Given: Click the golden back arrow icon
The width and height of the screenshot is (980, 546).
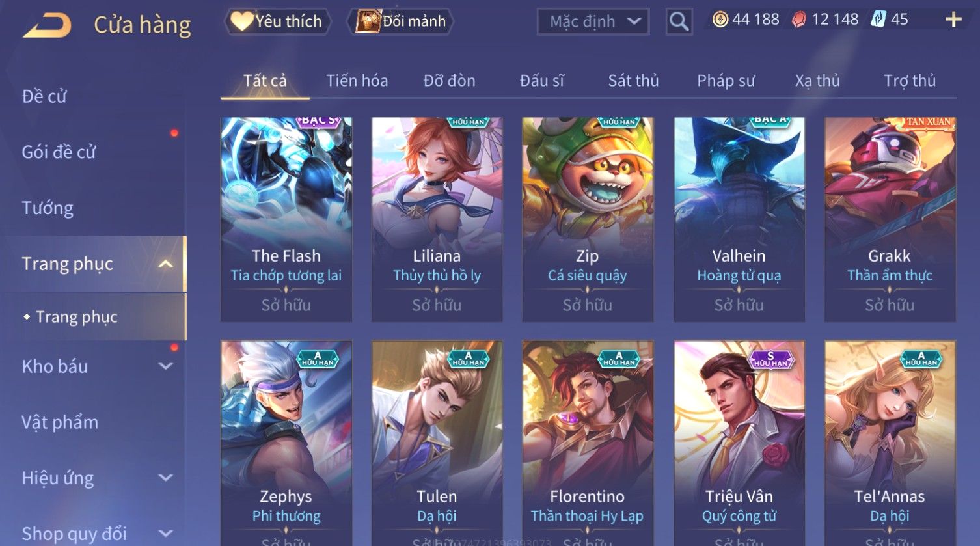Looking at the screenshot, I should (47, 25).
